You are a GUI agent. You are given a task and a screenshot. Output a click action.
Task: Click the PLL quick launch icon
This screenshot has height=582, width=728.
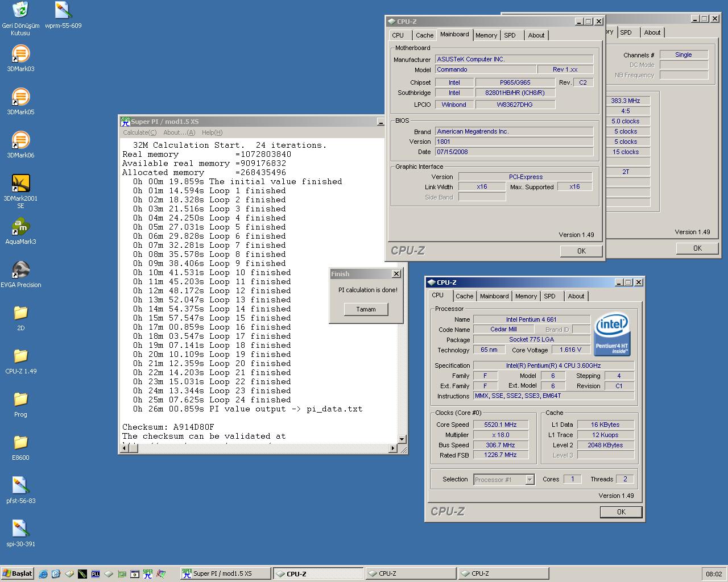coord(95,574)
